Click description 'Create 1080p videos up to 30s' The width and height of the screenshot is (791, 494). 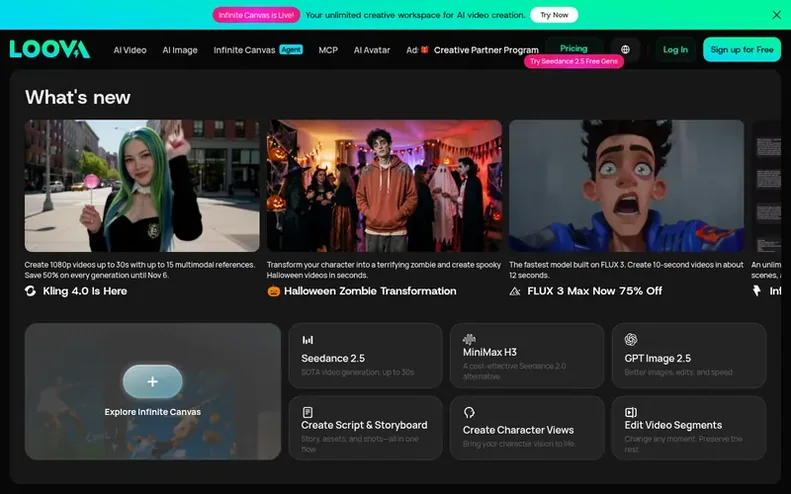point(140,270)
